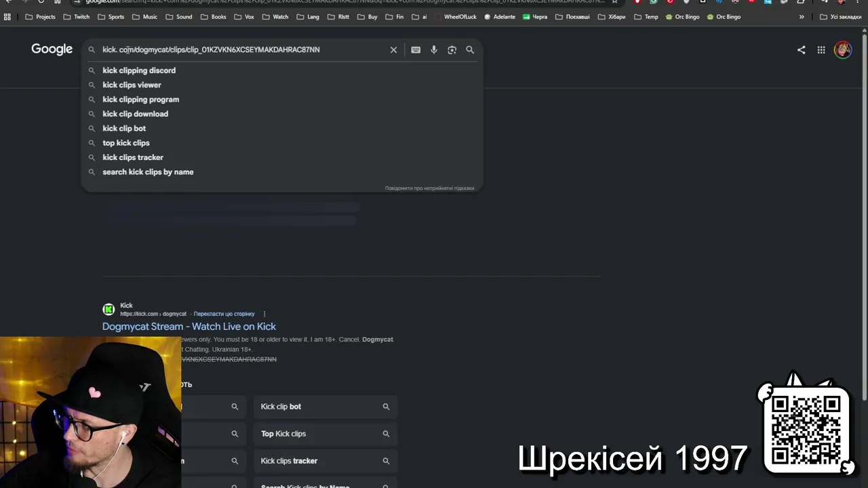Open the three-dot menu of the Kick result
868x488 pixels.
coord(264,314)
